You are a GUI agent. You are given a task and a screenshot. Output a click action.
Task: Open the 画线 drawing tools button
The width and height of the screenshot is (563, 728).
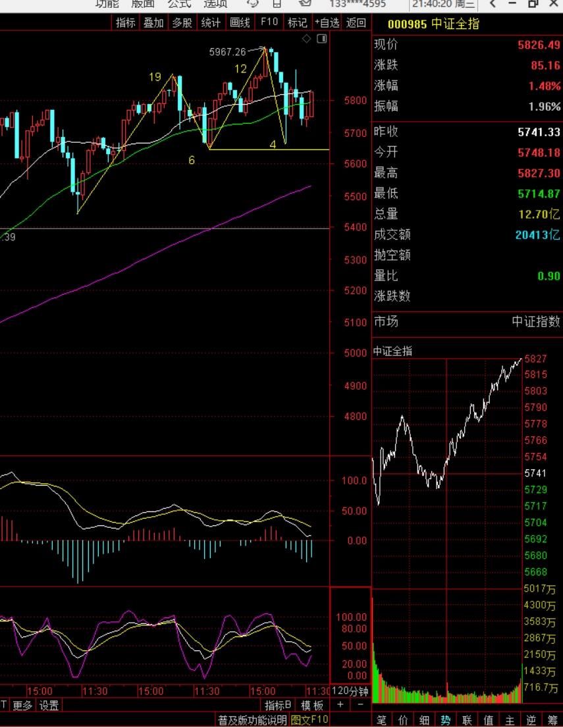(x=240, y=22)
